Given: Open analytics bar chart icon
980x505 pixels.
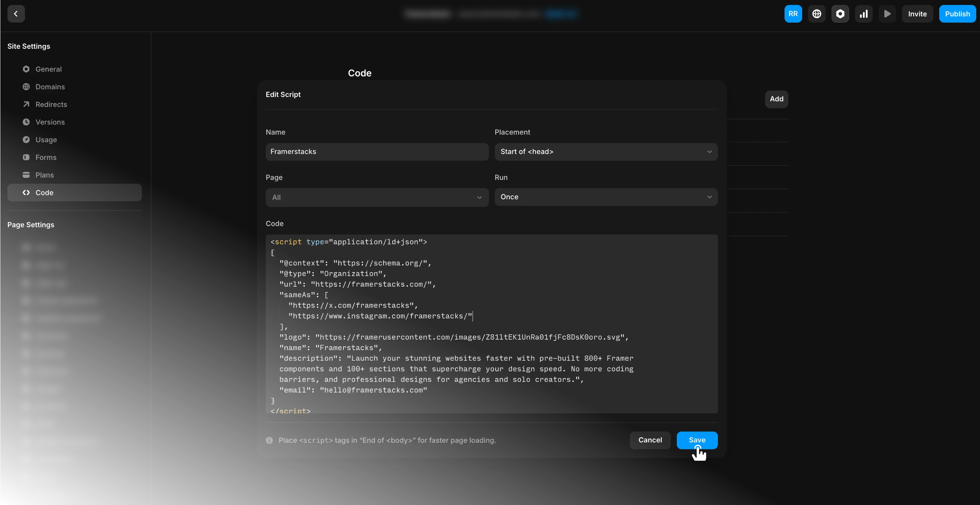Looking at the screenshot, I should pos(864,14).
